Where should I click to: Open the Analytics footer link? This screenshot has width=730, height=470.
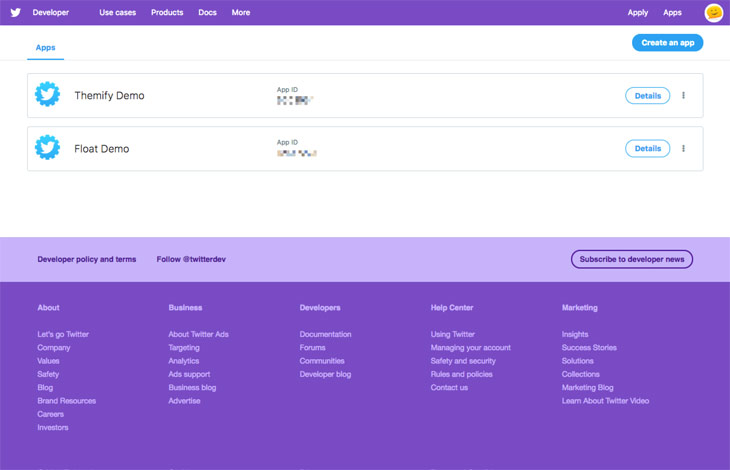coord(183,361)
